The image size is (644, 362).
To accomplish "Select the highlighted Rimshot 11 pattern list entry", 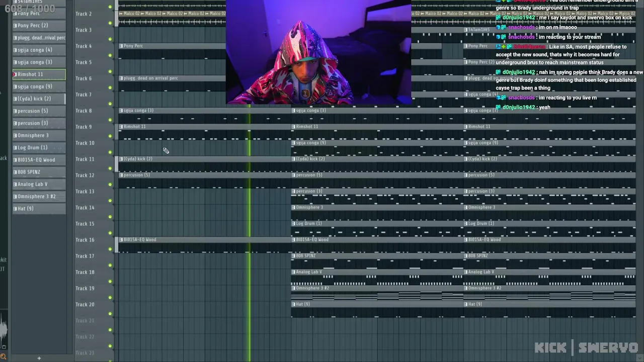I will 39,74.
